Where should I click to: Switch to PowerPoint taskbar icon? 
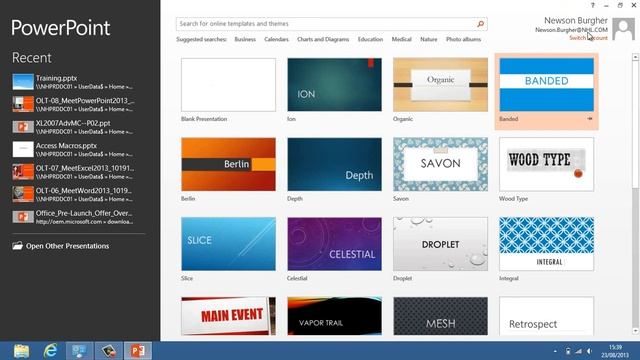coord(138,351)
